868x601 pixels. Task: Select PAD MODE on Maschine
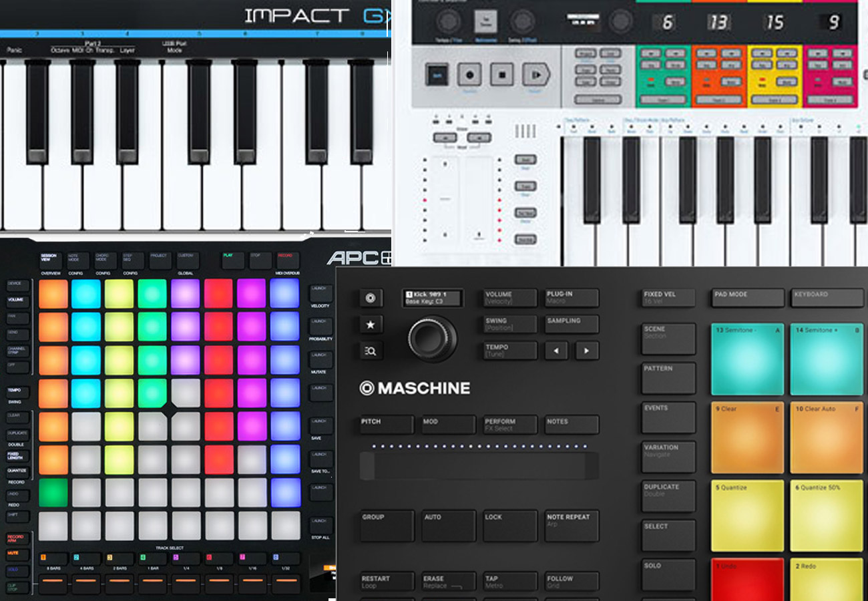click(748, 298)
